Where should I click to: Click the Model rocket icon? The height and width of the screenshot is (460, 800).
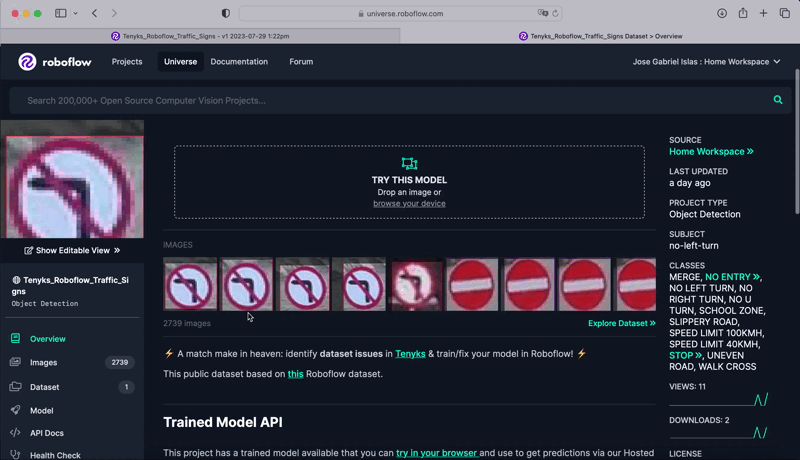(15, 410)
